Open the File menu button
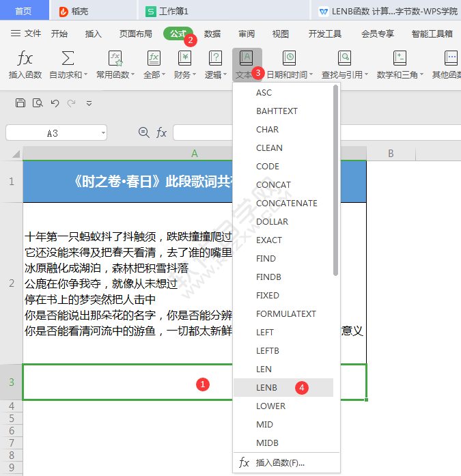The image size is (461, 476). pos(26,33)
